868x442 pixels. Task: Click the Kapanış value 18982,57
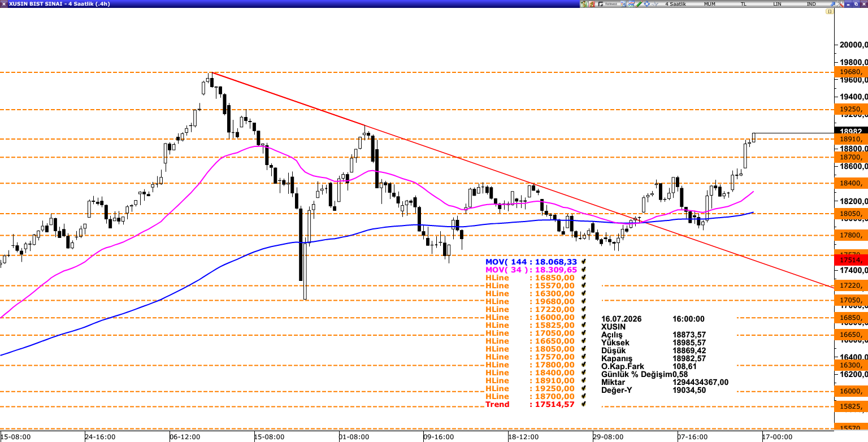pos(689,358)
